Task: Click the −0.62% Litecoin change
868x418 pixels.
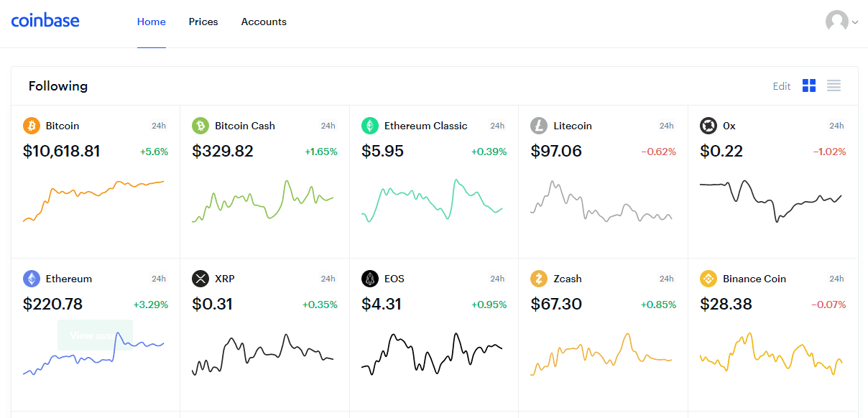Action: 658,152
